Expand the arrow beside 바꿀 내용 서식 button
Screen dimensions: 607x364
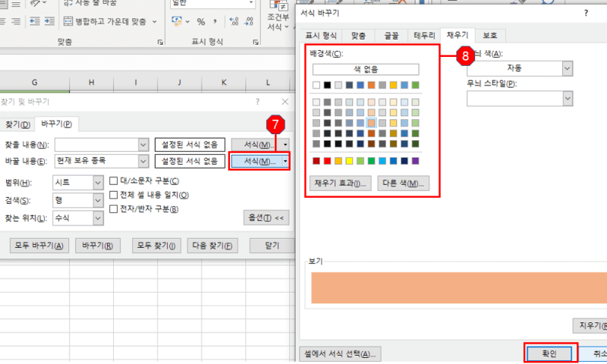pyautogui.click(x=285, y=161)
